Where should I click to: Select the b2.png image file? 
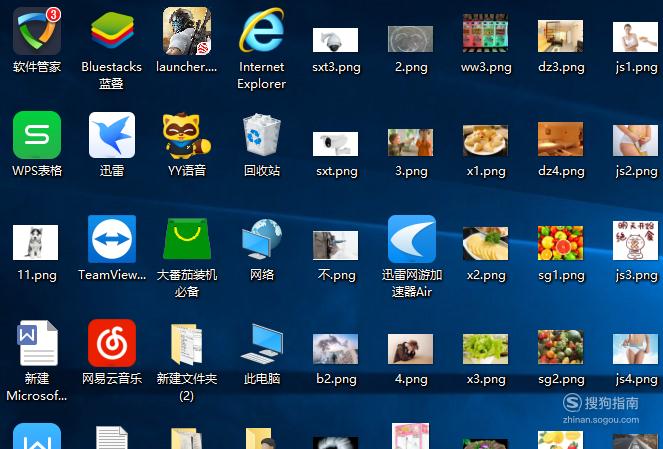(335, 349)
